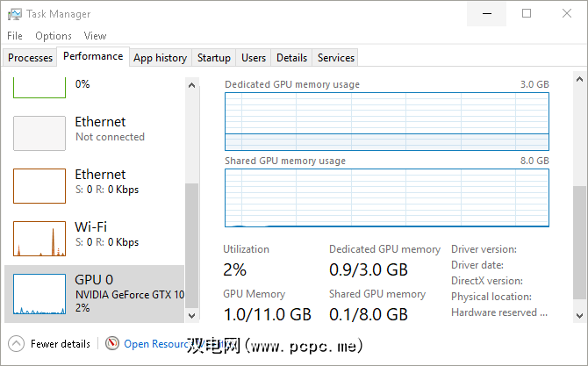Click the Resource Monitor icon
The width and height of the screenshot is (588, 366).
click(x=112, y=343)
